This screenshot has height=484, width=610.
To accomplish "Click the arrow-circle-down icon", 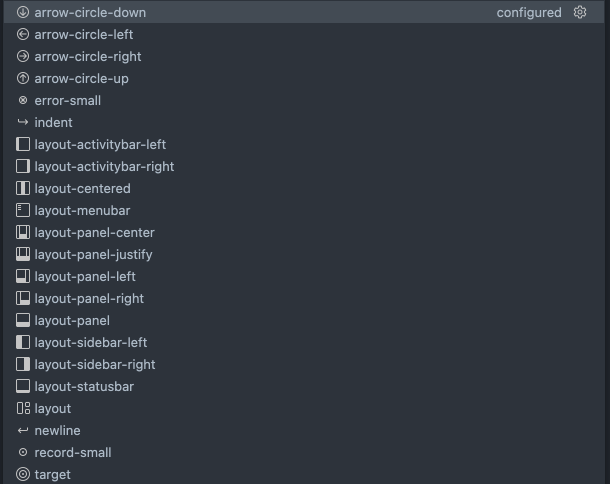I will [23, 13].
